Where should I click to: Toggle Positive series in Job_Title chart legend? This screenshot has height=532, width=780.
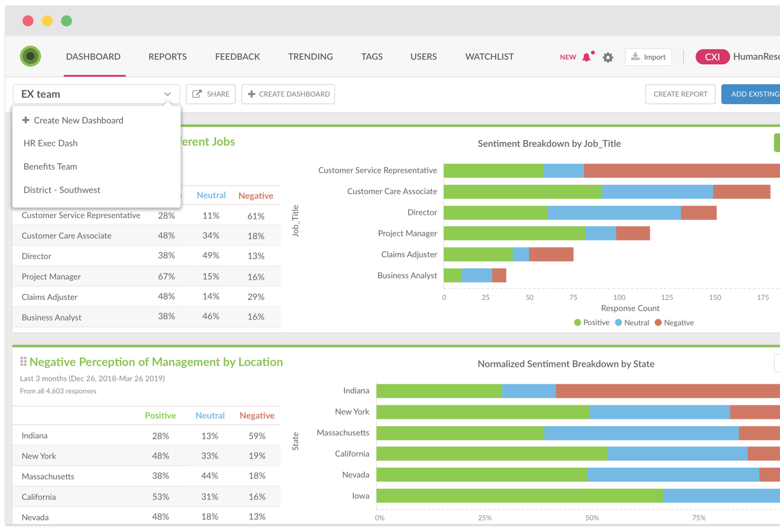click(x=591, y=322)
